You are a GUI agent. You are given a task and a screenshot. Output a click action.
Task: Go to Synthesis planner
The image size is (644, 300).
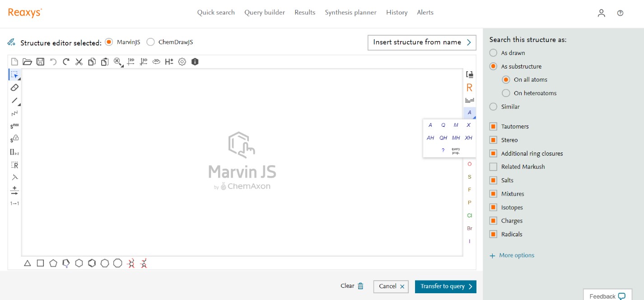click(x=350, y=13)
